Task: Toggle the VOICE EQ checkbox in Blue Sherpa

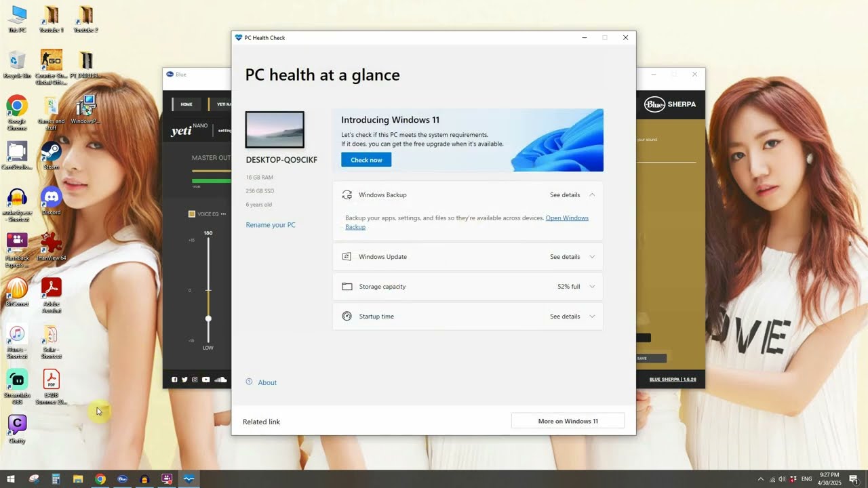Action: (192, 214)
